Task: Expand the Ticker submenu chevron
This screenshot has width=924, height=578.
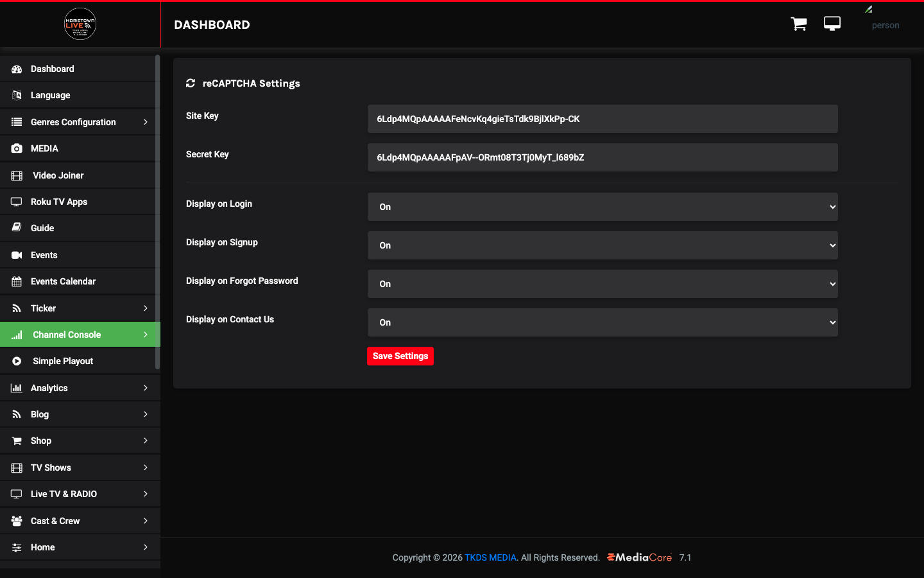Action: pyautogui.click(x=146, y=308)
